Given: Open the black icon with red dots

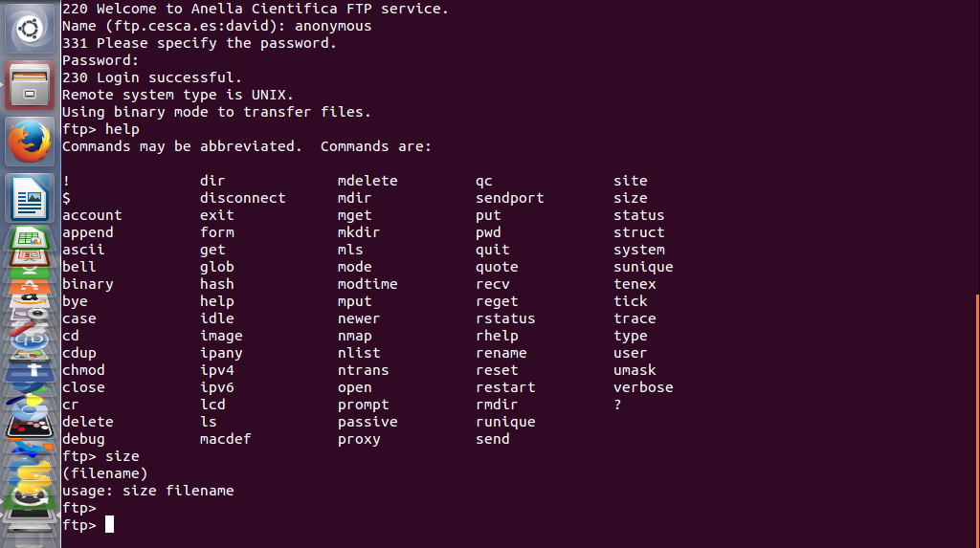Looking at the screenshot, I should tap(30, 428).
